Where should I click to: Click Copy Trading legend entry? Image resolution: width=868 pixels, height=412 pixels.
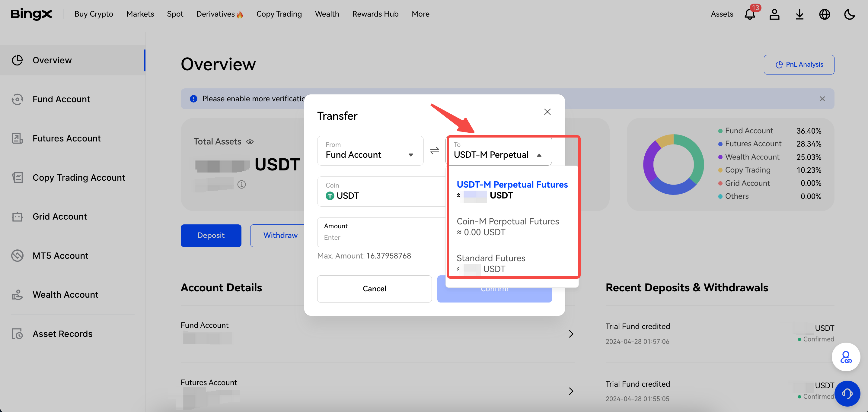pos(769,170)
